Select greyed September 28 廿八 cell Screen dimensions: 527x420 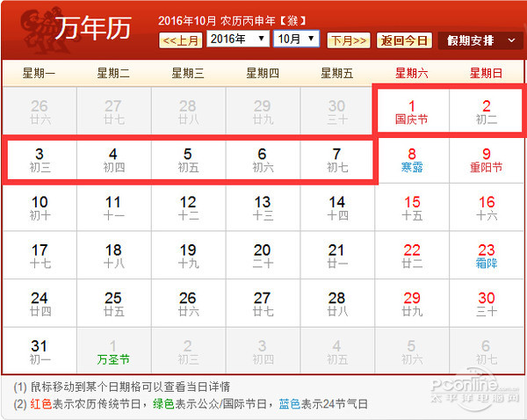[x=189, y=111]
